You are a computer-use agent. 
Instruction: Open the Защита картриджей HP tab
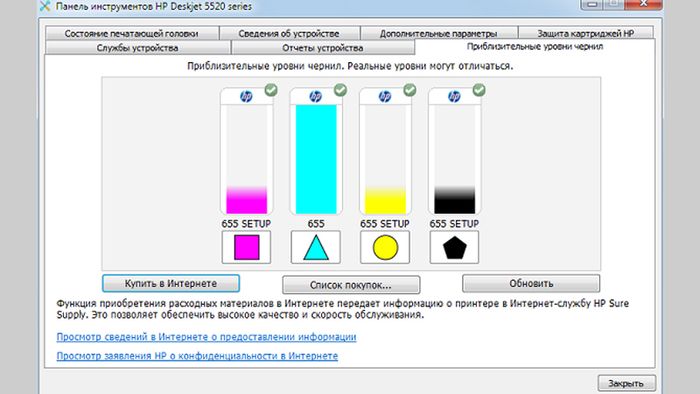tap(585, 33)
